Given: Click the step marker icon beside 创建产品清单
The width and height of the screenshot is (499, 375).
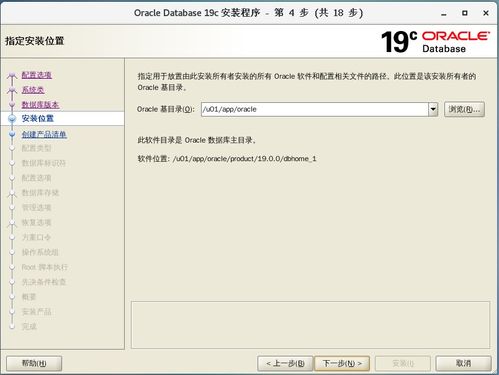Looking at the screenshot, I should tap(12, 134).
